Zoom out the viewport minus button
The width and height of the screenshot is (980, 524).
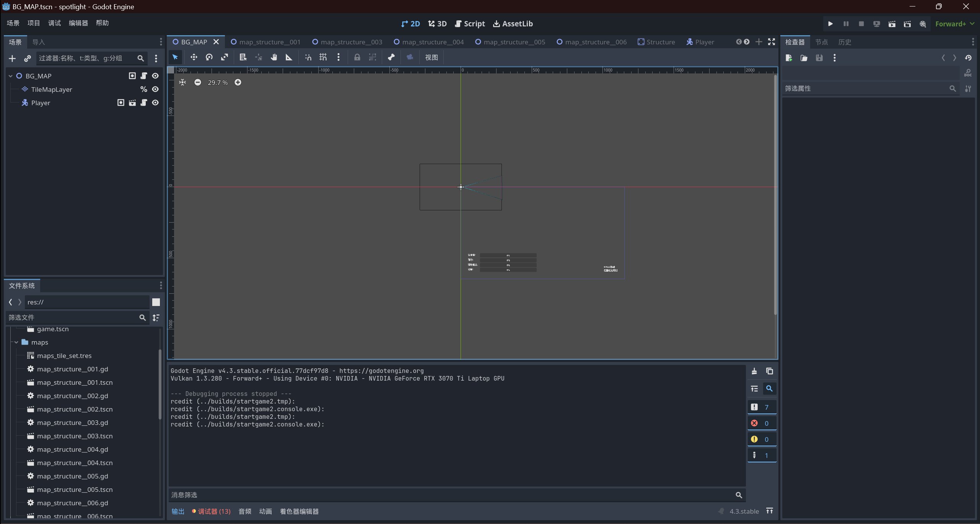click(x=198, y=82)
